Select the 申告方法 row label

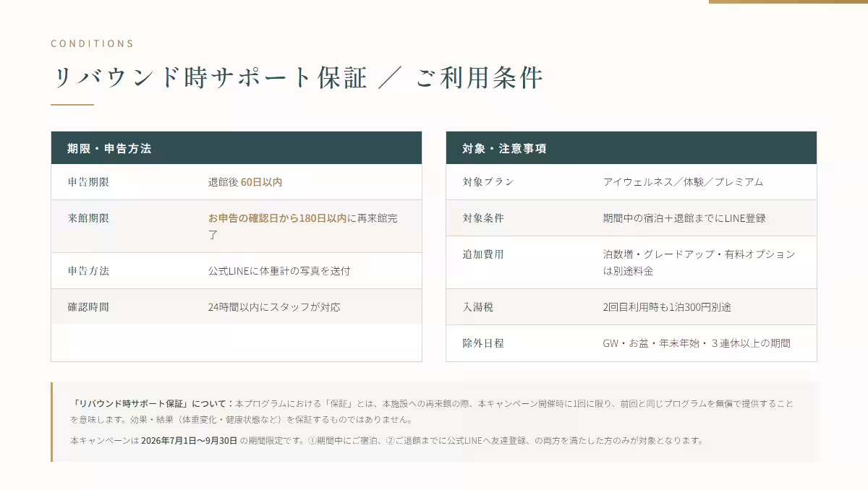(x=88, y=270)
